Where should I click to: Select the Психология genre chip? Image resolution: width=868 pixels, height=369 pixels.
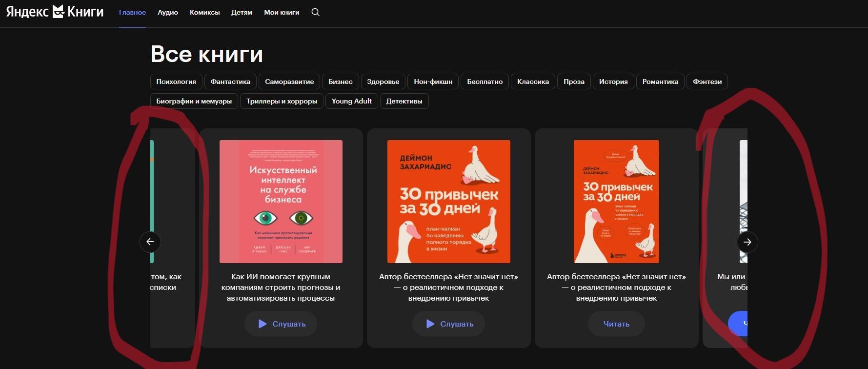(x=176, y=82)
